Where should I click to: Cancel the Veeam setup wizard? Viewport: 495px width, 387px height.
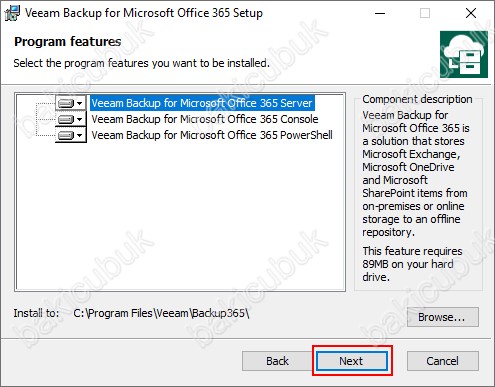click(443, 361)
